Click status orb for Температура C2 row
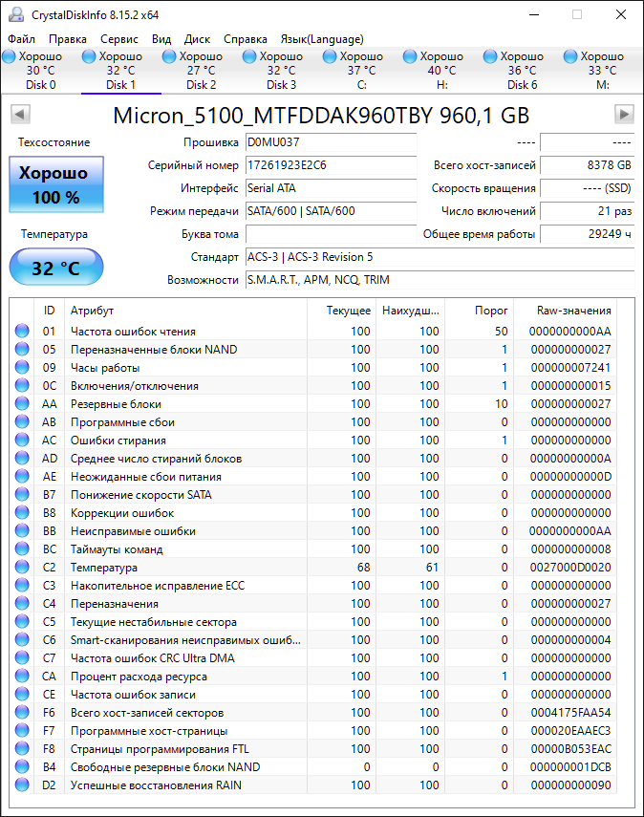Screen dimensions: 644x817 (22, 567)
